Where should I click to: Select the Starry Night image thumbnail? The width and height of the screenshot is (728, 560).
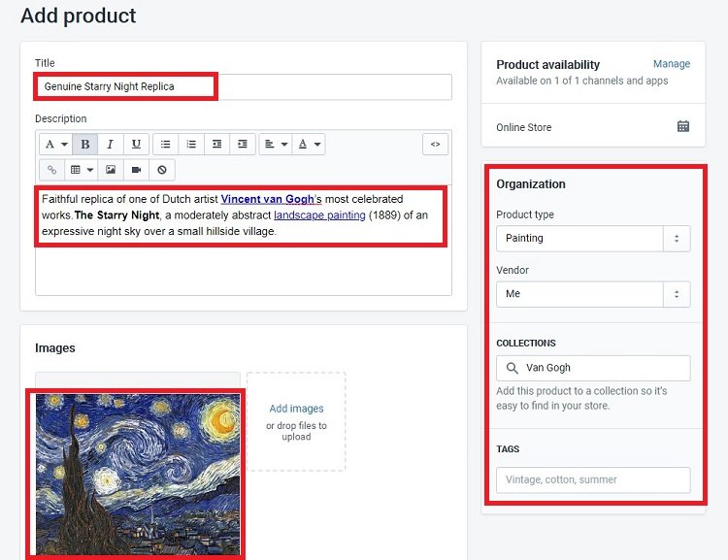[138, 474]
